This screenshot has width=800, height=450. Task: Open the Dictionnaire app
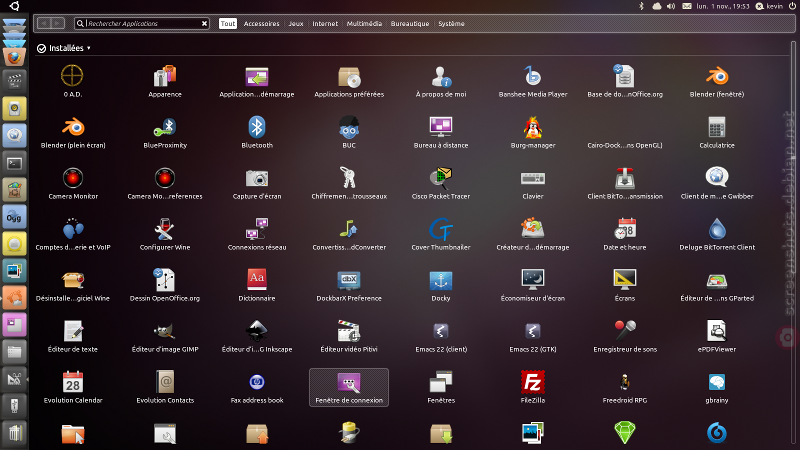pos(257,280)
